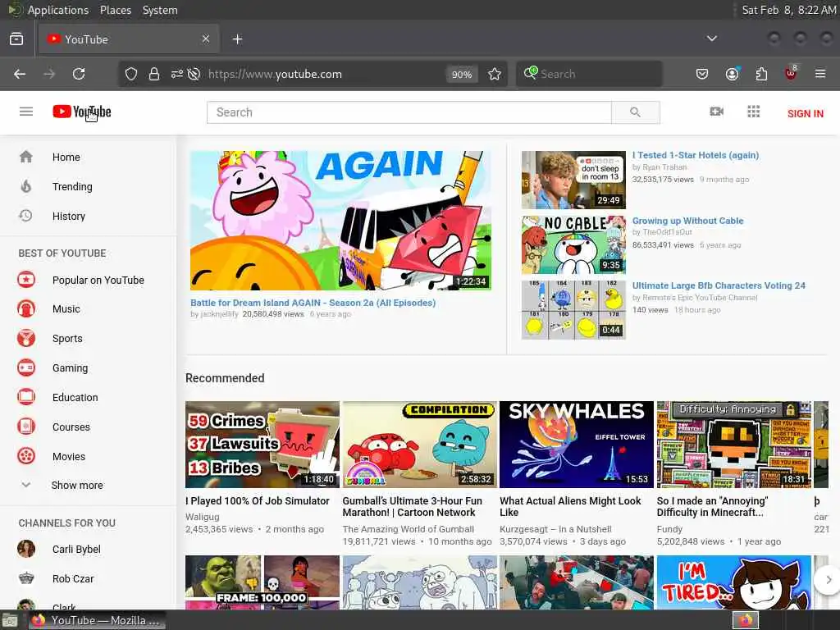Click the Music headphones icon
Screen dimensions: 840x630
[x=26, y=309]
